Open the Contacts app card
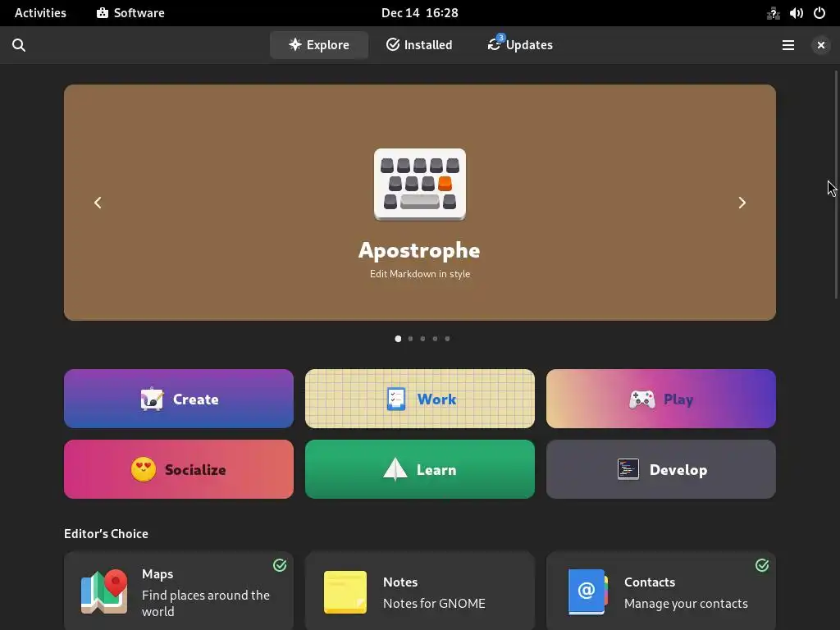The width and height of the screenshot is (840, 630). pyautogui.click(x=661, y=591)
